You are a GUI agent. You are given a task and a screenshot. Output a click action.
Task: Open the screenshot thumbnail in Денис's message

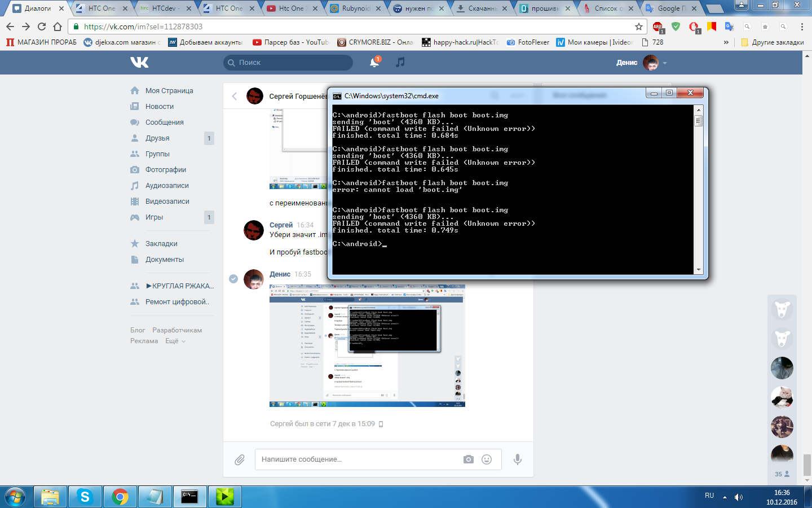coord(367,345)
